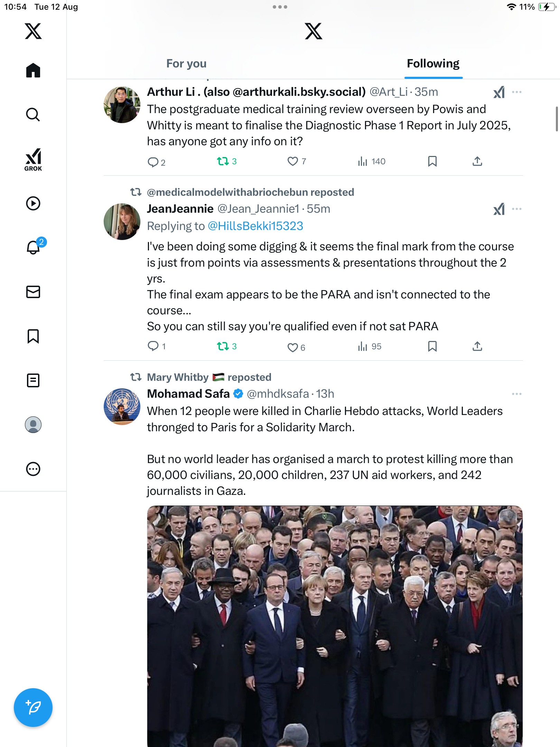Open Notifications bell with 2 badge
Image resolution: width=560 pixels, height=747 pixels.
34,248
